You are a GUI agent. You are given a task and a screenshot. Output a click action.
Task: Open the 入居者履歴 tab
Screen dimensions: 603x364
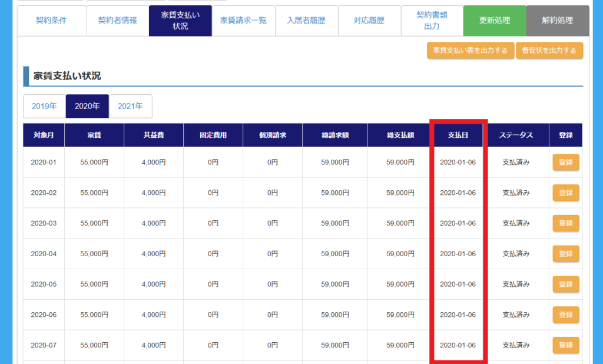point(306,21)
